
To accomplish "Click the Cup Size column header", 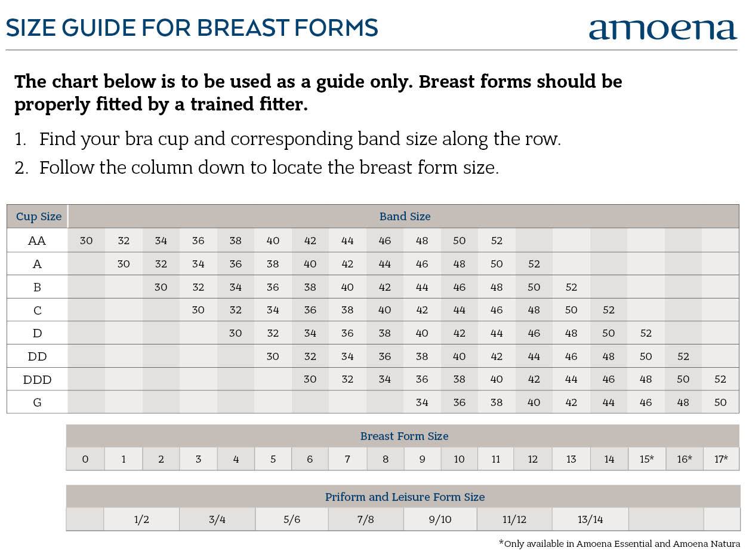I will pyautogui.click(x=38, y=217).
